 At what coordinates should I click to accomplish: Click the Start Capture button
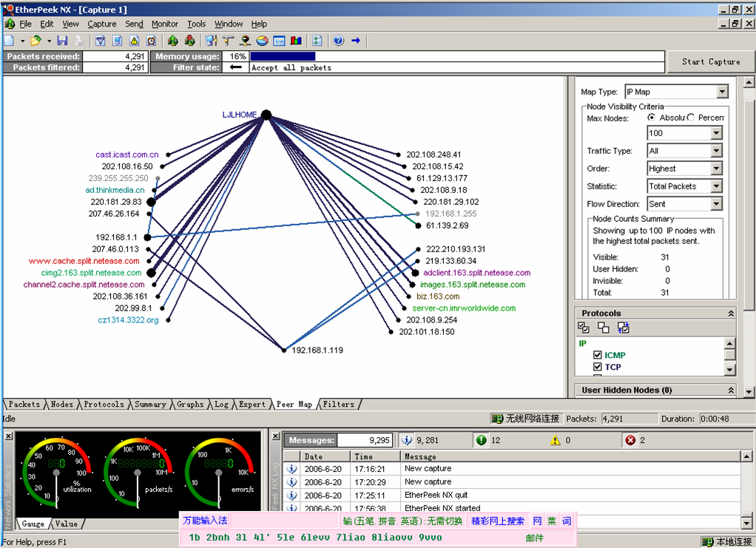point(710,61)
